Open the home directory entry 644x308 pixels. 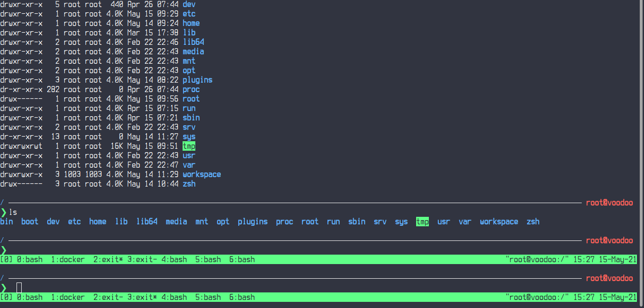[x=97, y=221]
